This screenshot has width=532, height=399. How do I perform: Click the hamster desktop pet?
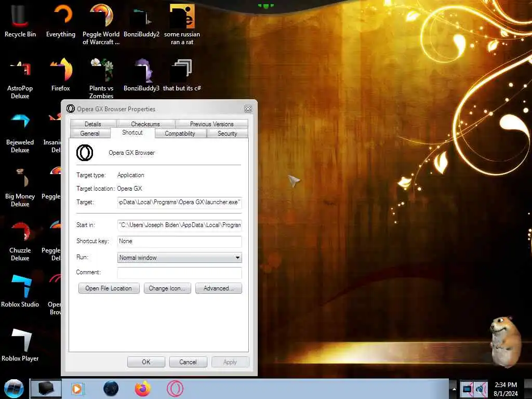505,341
